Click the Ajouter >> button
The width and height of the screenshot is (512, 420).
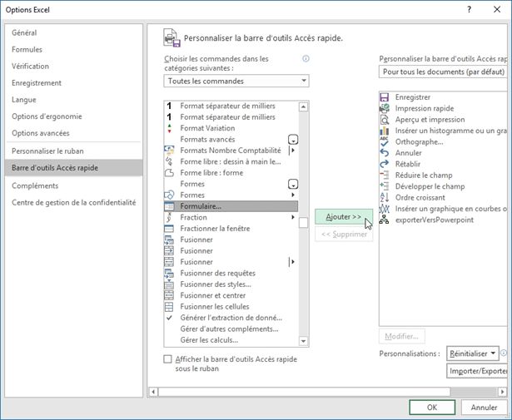(344, 217)
